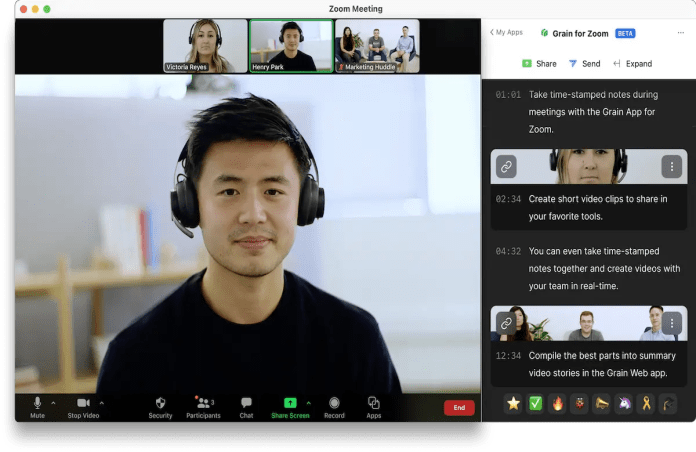
Task: Add the fire emoji reaction
Action: point(558,403)
